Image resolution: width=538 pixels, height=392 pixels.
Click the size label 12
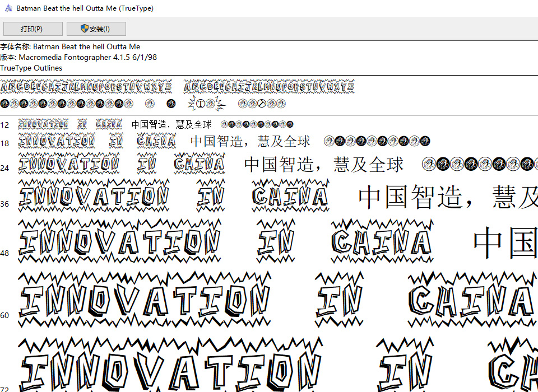pos(4,125)
